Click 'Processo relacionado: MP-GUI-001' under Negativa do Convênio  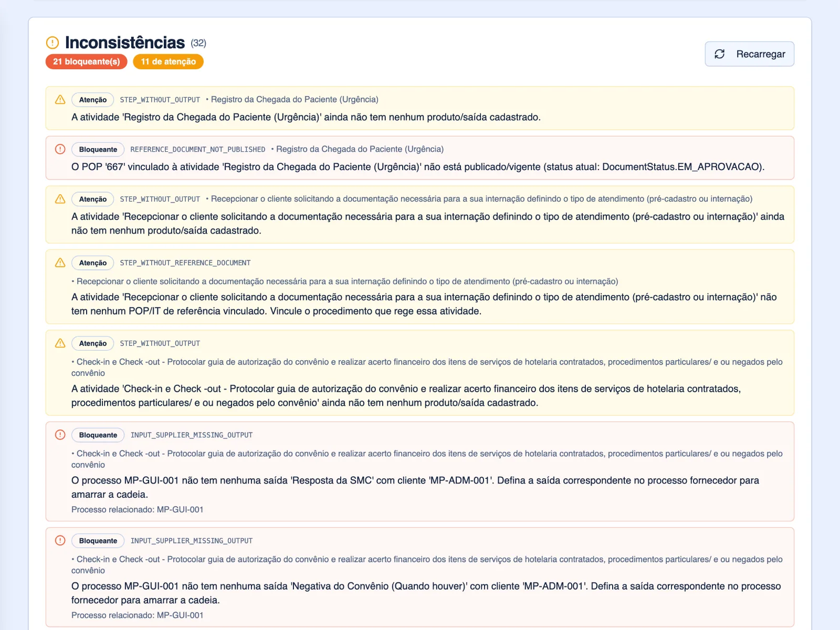(138, 615)
